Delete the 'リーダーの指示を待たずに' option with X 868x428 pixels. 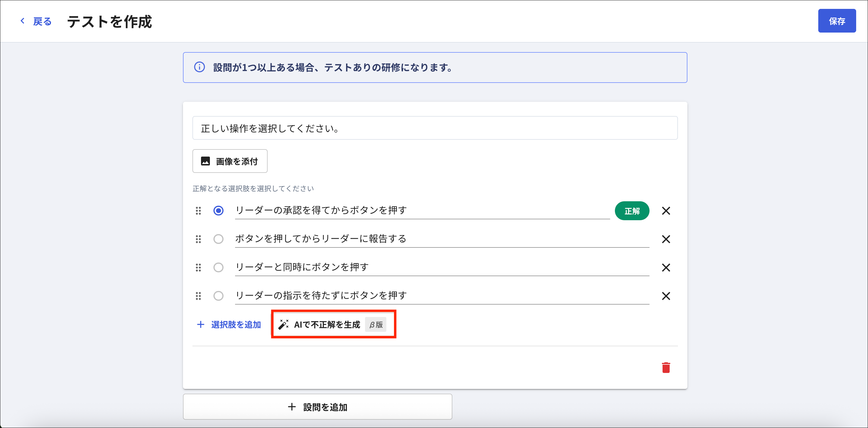coord(666,296)
